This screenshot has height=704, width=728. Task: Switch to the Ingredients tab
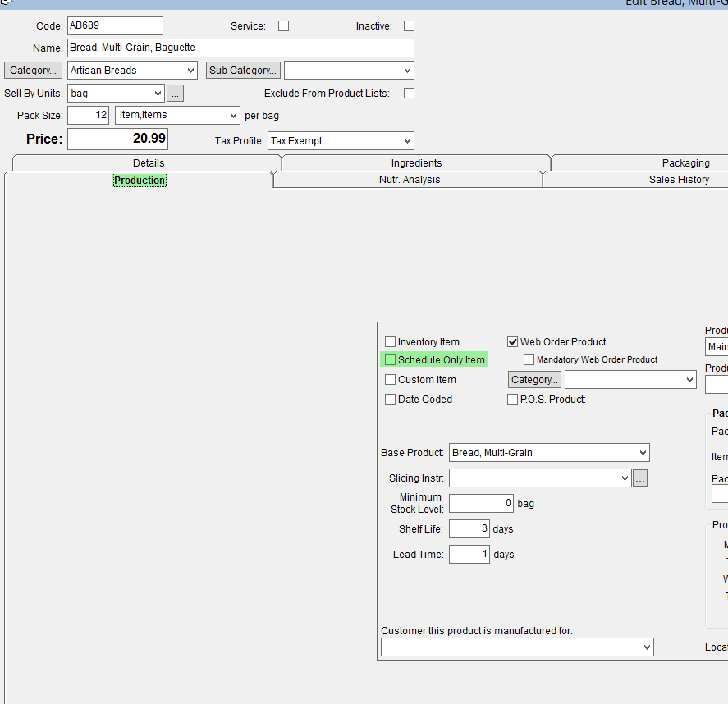(416, 163)
